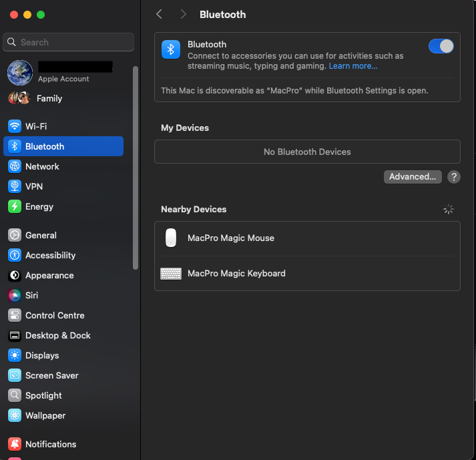476x460 pixels.
Task: Open Energy using the lightning icon
Action: coord(15,206)
